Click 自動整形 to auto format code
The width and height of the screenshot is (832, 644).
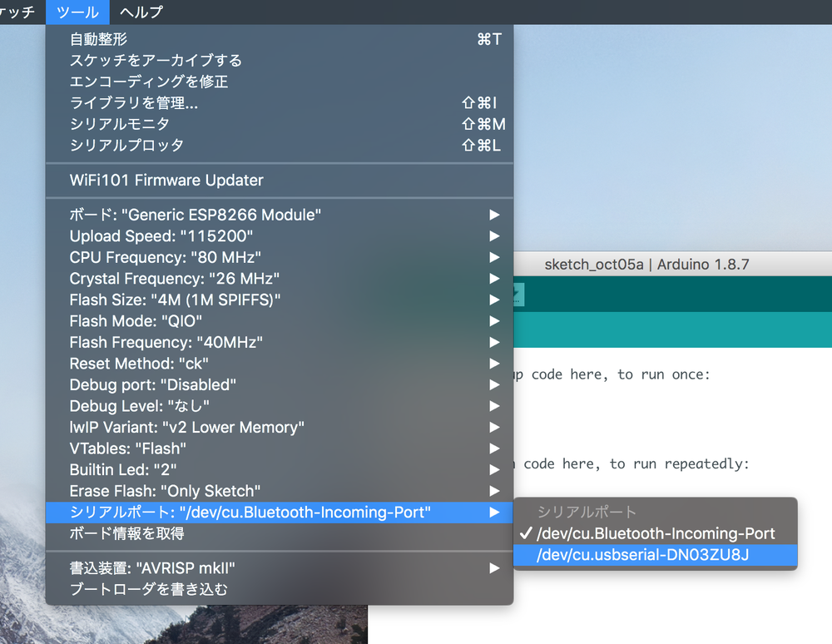coord(98,39)
